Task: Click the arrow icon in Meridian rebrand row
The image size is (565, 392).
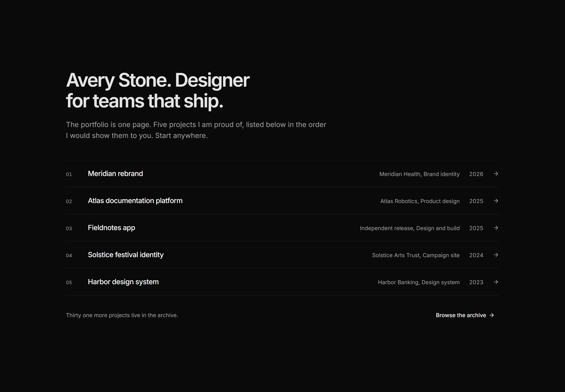Action: tap(496, 174)
